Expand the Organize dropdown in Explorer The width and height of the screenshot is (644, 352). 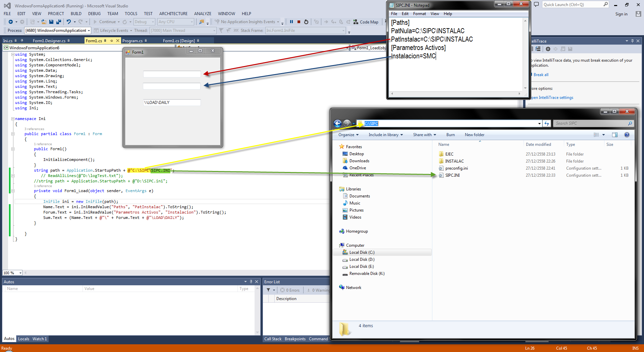(x=348, y=135)
